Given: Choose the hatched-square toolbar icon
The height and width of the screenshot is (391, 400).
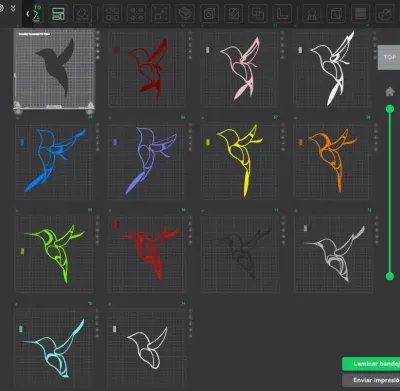Looking at the screenshot, I should coord(234,14).
